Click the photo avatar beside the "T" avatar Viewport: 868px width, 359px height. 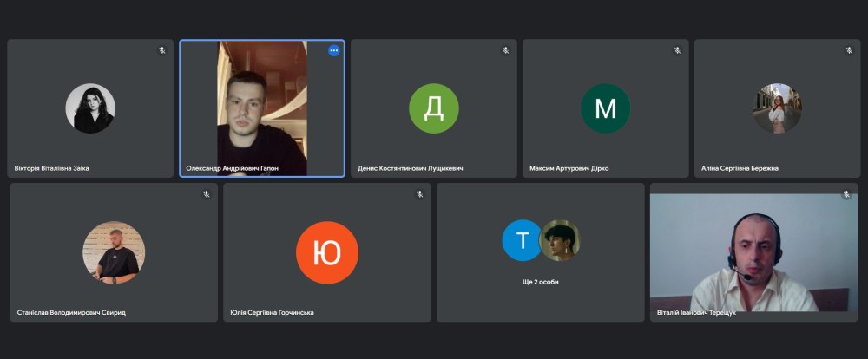pyautogui.click(x=560, y=240)
